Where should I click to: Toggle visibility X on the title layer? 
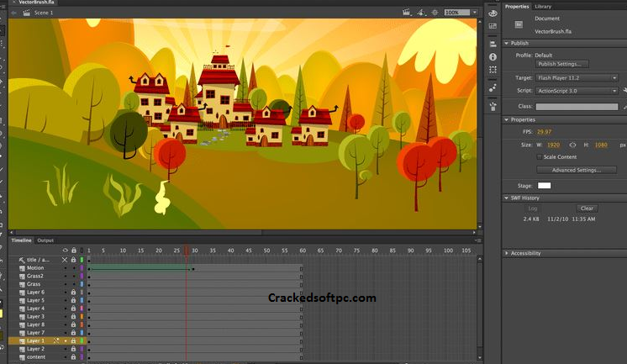tap(65, 260)
